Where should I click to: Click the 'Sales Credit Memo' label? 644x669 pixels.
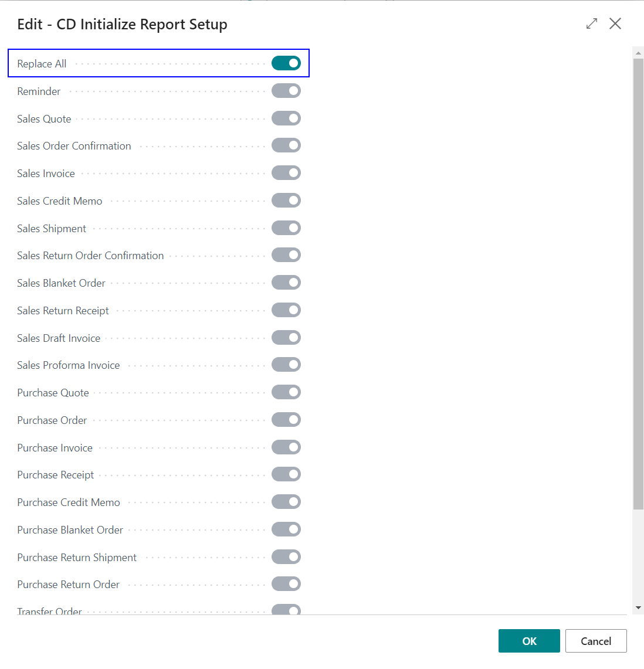pyautogui.click(x=59, y=201)
